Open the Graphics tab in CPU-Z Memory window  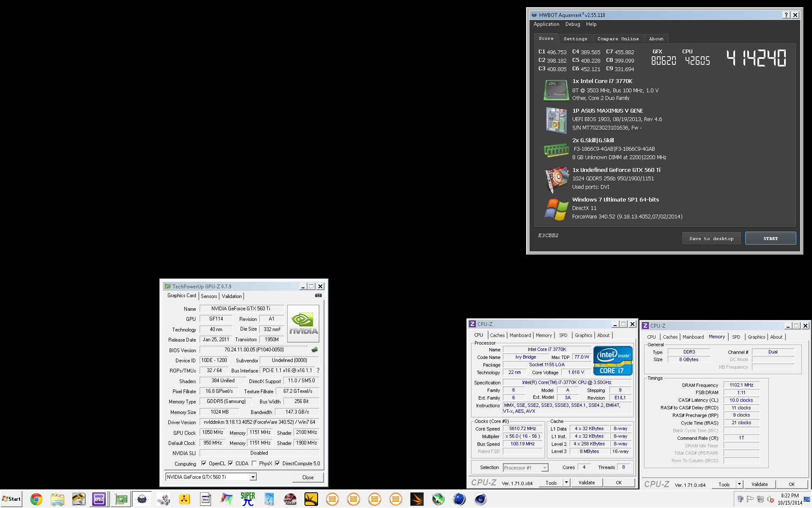pyautogui.click(x=756, y=337)
